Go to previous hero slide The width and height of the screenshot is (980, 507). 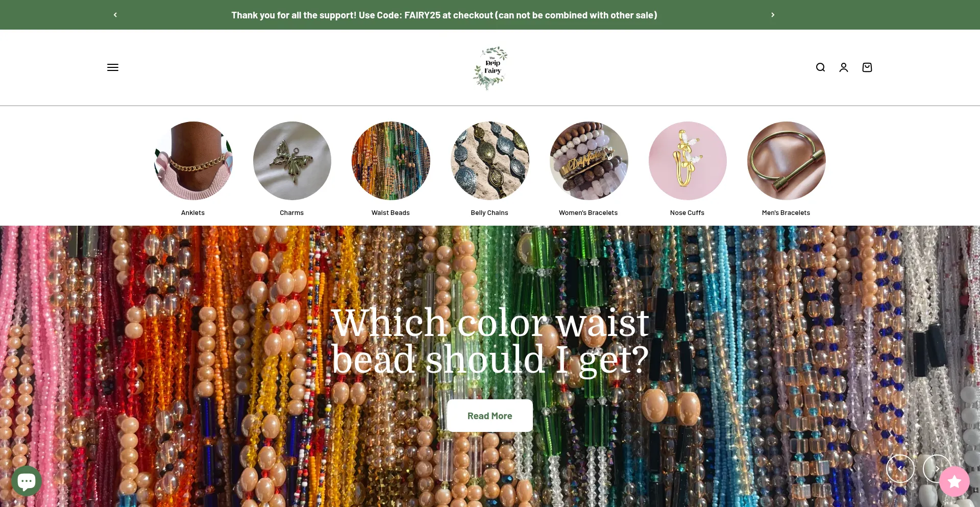pyautogui.click(x=900, y=469)
